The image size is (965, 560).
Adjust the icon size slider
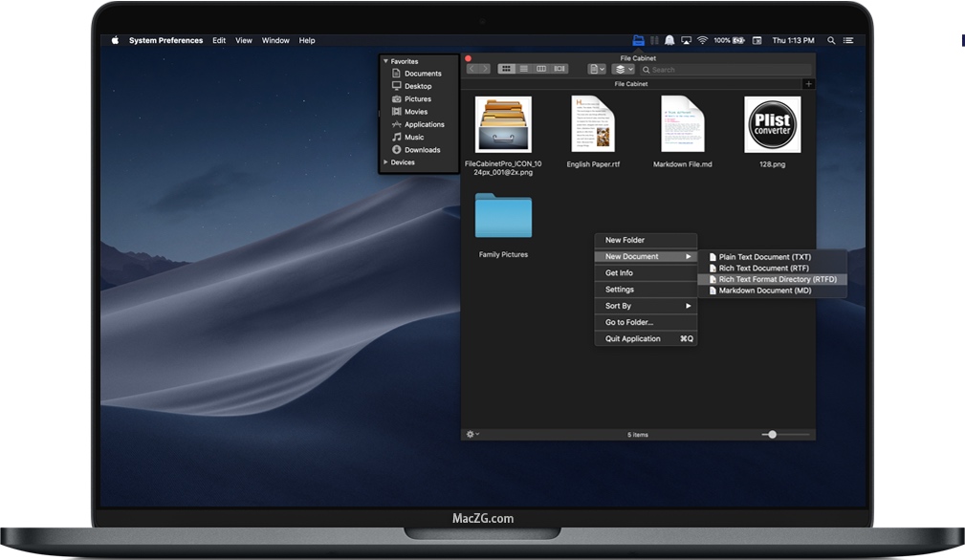click(x=774, y=434)
